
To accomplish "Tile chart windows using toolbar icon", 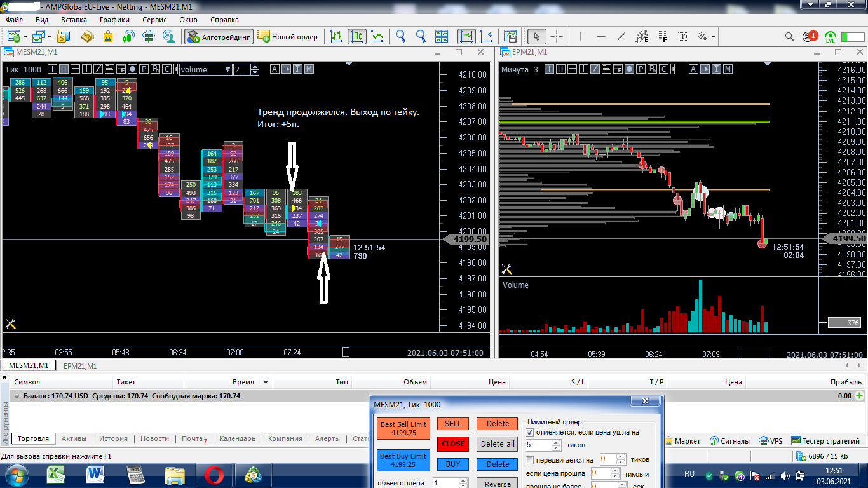I will 443,36.
